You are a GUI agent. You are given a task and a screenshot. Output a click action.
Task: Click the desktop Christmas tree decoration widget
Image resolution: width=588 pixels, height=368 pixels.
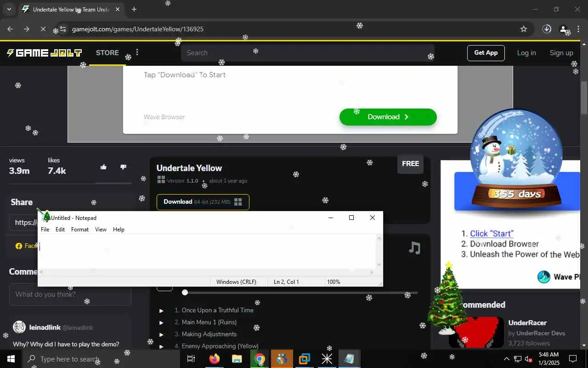pos(447,299)
